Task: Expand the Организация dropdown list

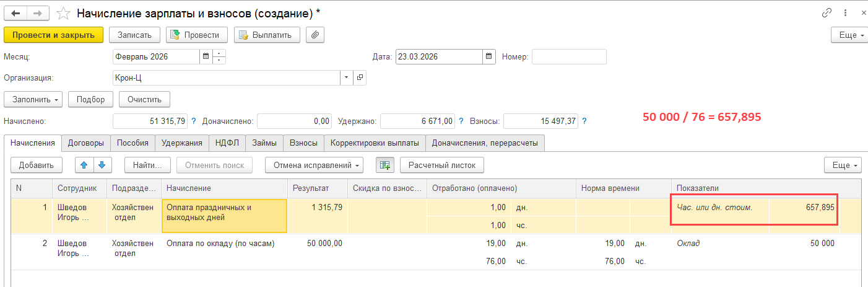Action: (x=346, y=77)
